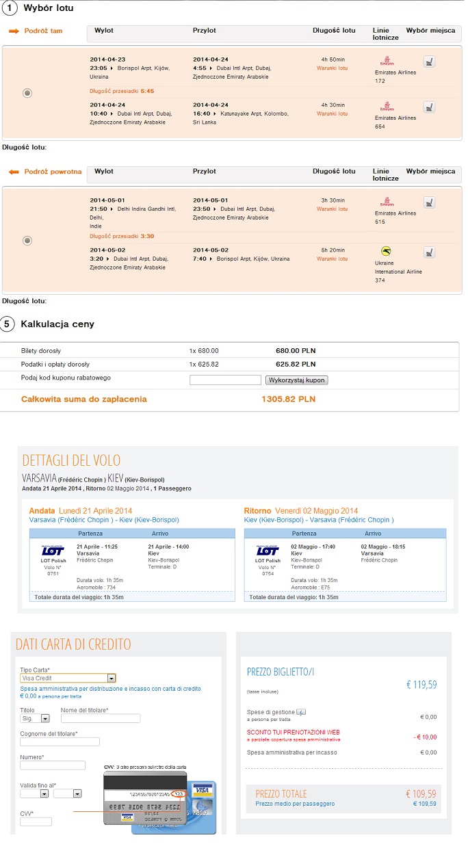Click the Wykorzystaj kupon button
The width and height of the screenshot is (468, 868).
296,380
